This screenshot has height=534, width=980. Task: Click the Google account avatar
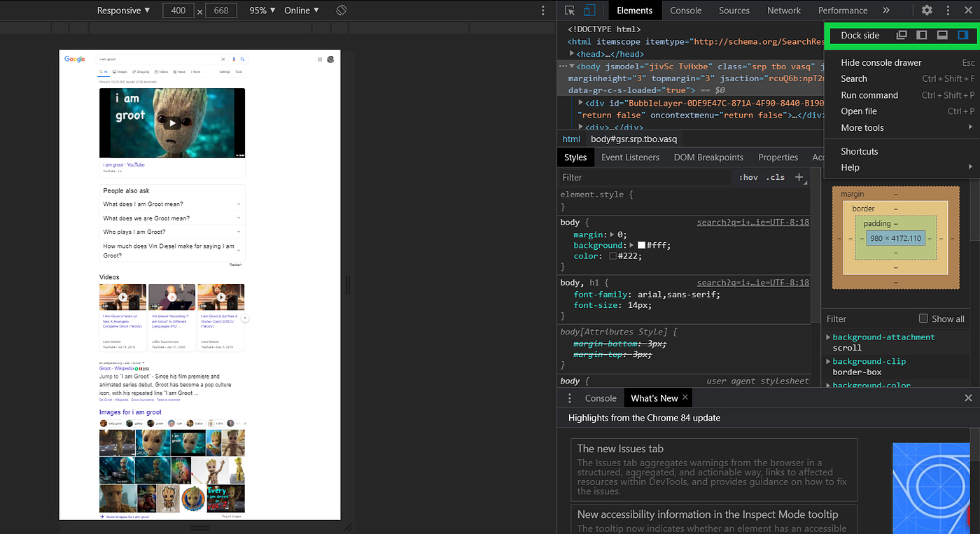point(330,59)
